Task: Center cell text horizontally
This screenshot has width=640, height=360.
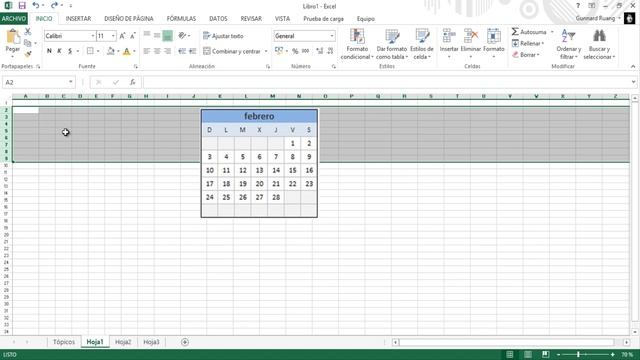Action: point(157,51)
